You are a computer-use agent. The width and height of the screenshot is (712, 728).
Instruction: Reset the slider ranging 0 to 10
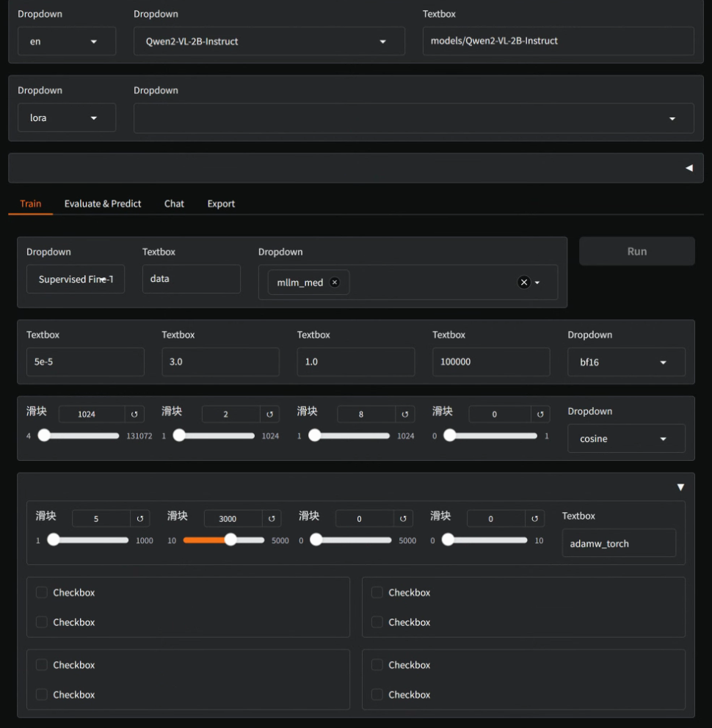535,519
